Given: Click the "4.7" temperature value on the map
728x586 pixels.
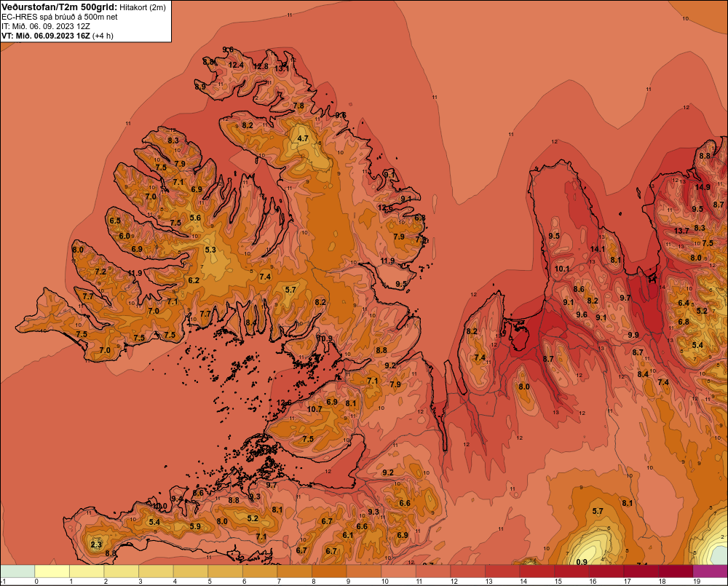Looking at the screenshot, I should point(303,138).
